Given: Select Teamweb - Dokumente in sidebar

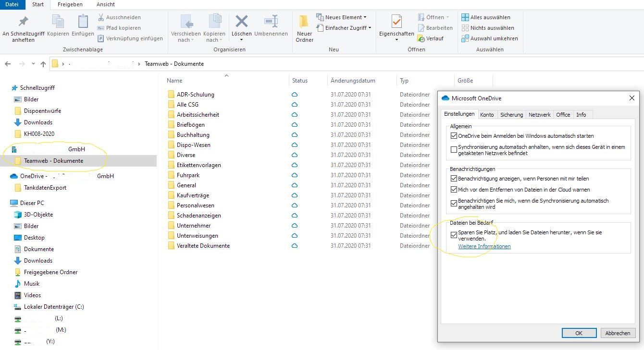Looking at the screenshot, I should [x=53, y=161].
